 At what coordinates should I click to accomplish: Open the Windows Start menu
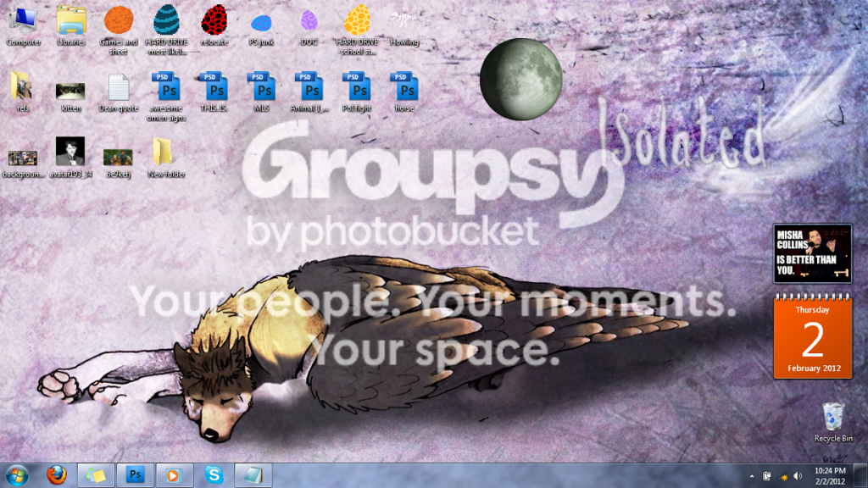click(17, 475)
